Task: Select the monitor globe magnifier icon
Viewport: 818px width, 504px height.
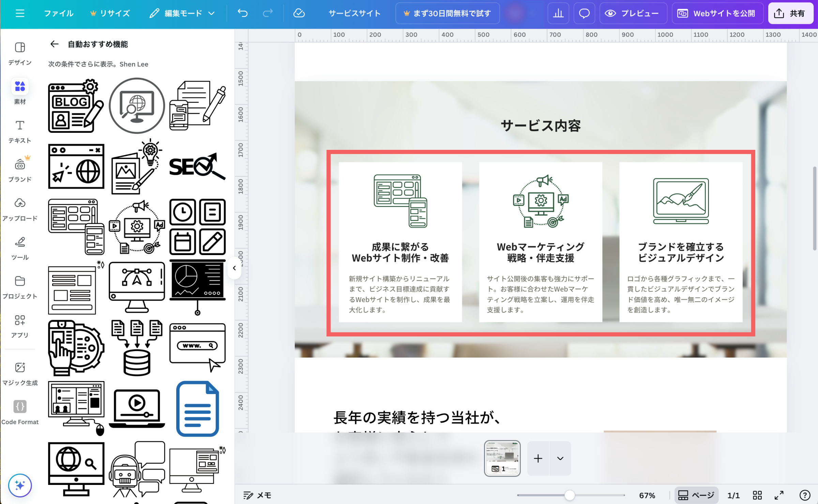Action: pos(76,469)
